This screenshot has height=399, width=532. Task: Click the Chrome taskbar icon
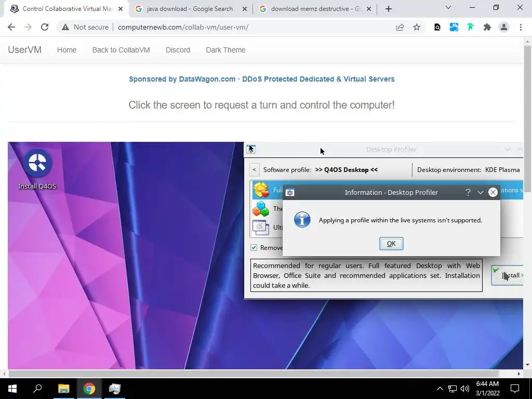[x=89, y=389]
